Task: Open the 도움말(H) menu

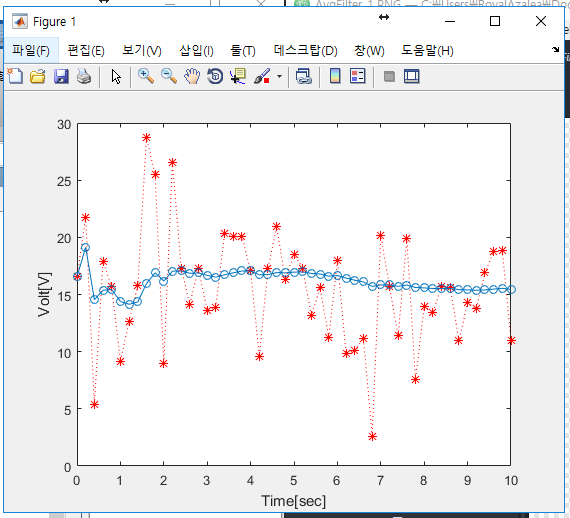Action: (x=427, y=51)
